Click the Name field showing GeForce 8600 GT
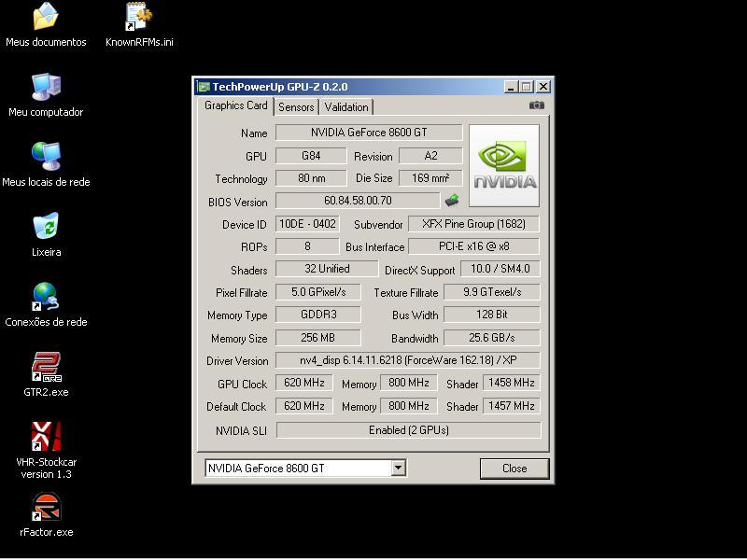This screenshot has height=560, width=747. (369, 133)
